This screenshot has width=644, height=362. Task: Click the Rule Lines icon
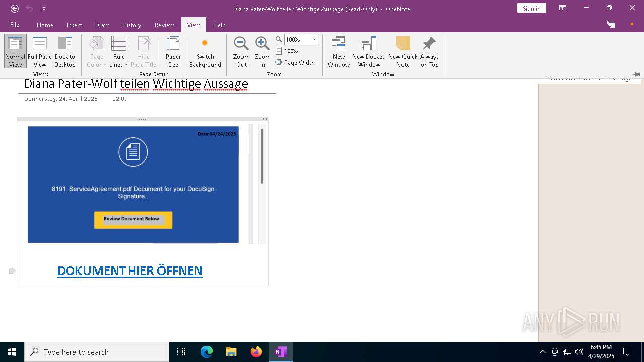(x=119, y=44)
